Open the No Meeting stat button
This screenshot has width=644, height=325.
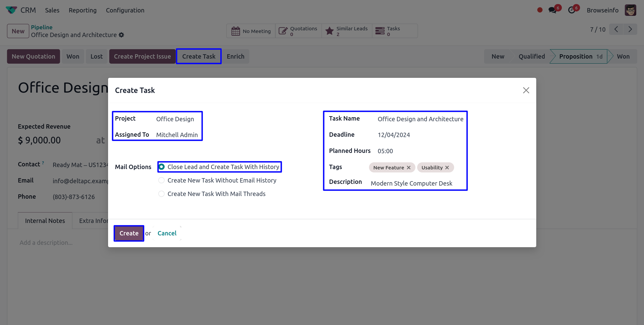coord(251,31)
